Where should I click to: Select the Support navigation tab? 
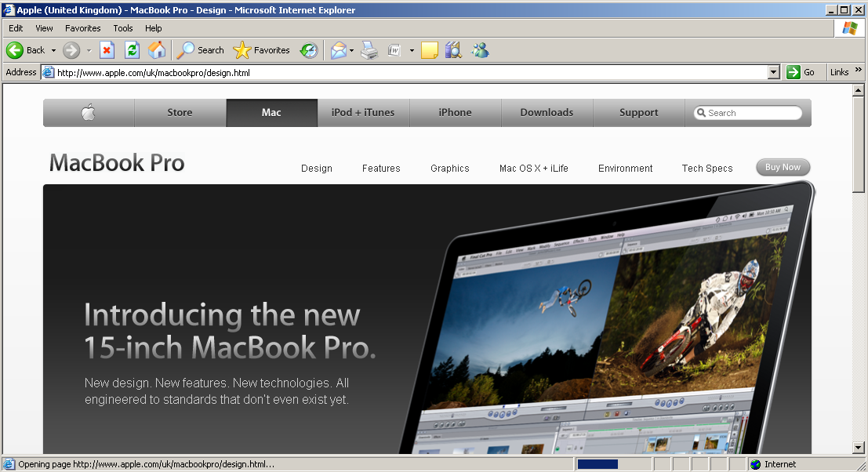639,113
